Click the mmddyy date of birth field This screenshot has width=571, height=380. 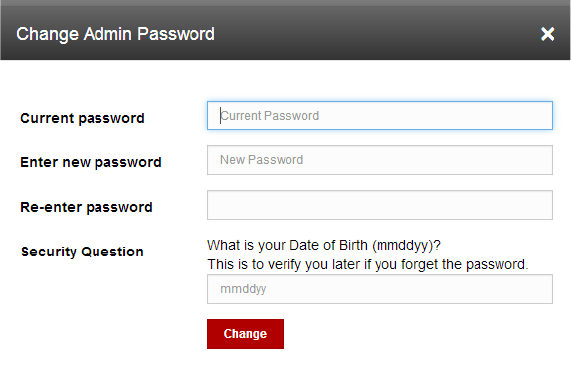380,289
